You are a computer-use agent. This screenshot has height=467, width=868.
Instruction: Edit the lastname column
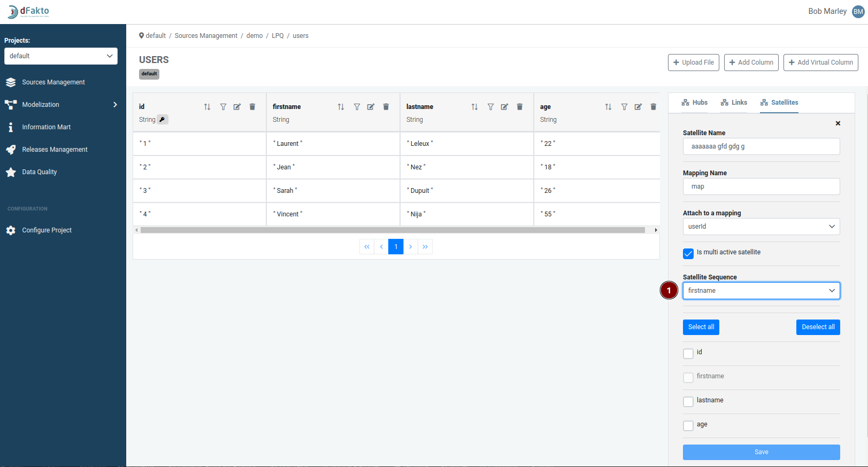click(x=504, y=107)
